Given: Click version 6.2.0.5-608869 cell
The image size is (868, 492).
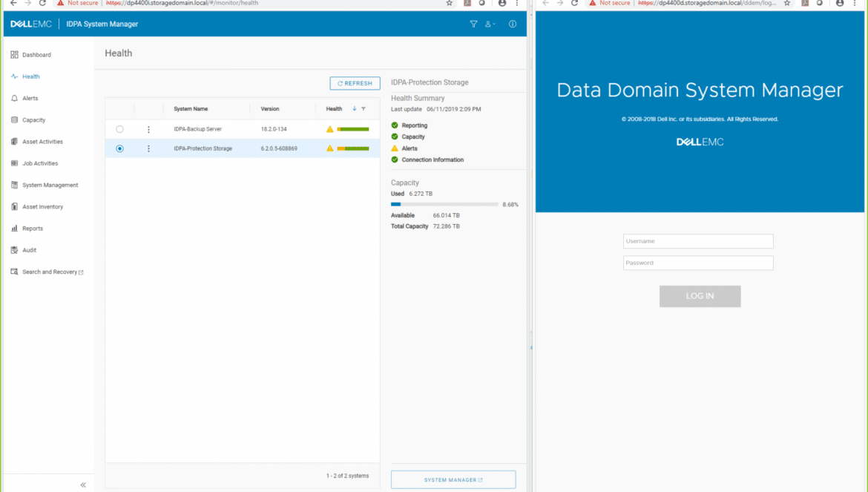Looking at the screenshot, I should tap(279, 148).
